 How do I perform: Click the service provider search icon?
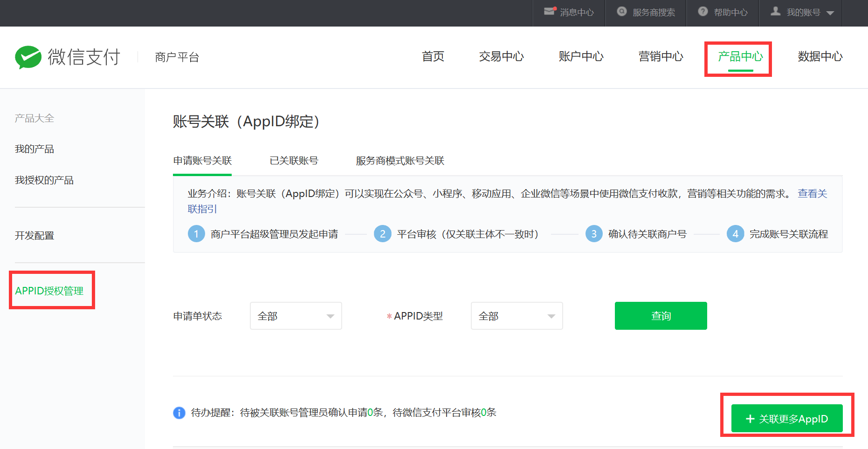622,12
